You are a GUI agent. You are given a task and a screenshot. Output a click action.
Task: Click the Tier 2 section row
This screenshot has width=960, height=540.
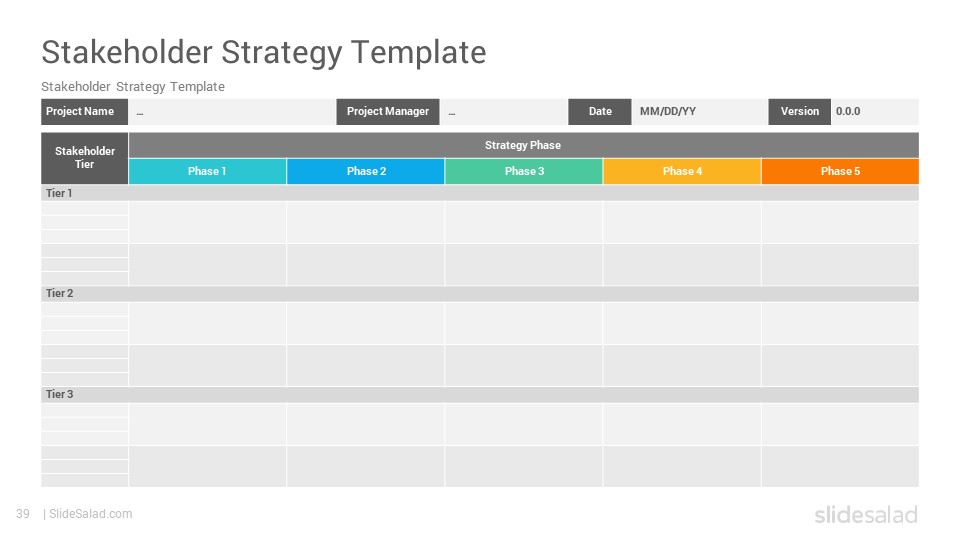click(480, 293)
